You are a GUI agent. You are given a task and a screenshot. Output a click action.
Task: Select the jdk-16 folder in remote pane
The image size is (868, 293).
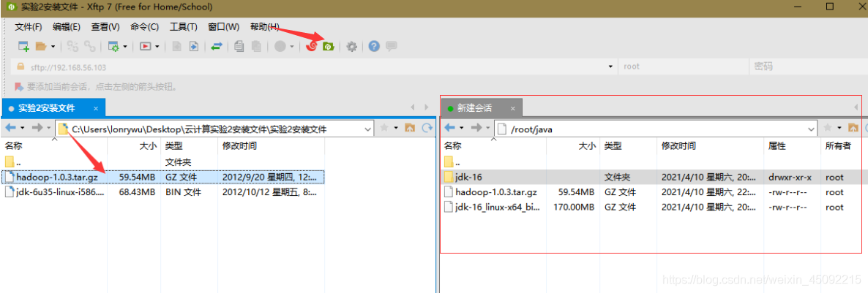468,177
